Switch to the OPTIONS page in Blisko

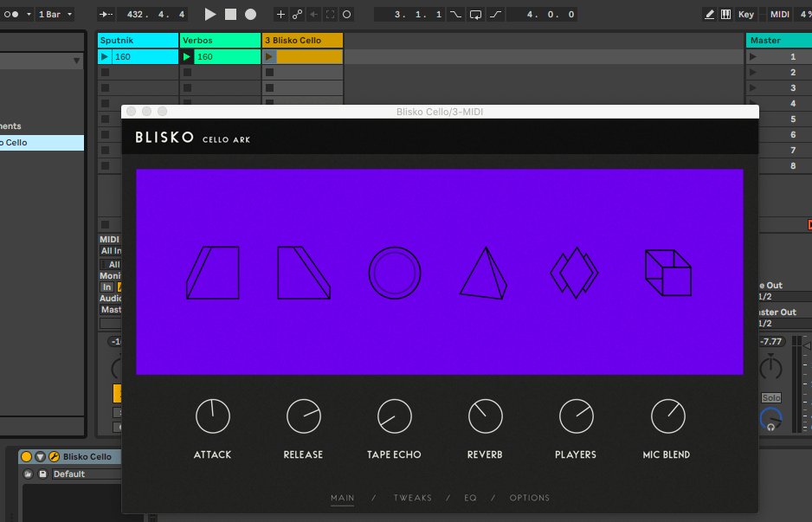click(530, 498)
